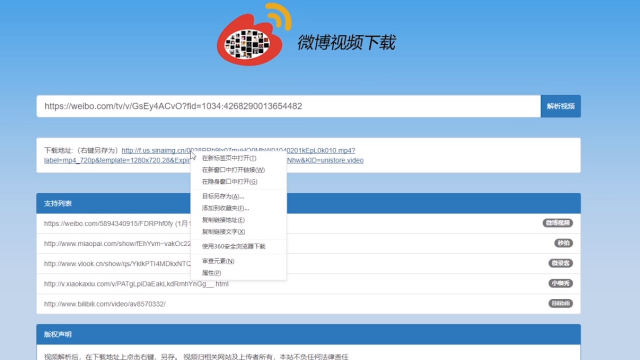Click the bilibili badge
Viewport: 640px width, 360px height.
[560, 303]
